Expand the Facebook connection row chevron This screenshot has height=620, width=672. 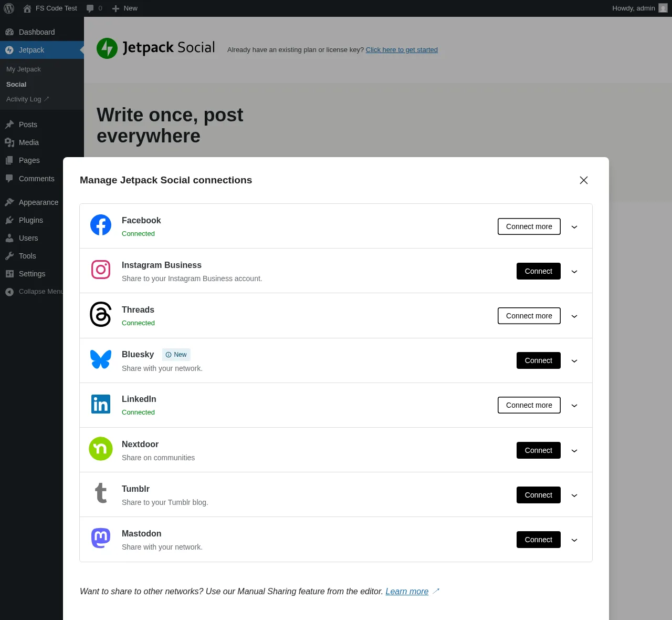(574, 227)
